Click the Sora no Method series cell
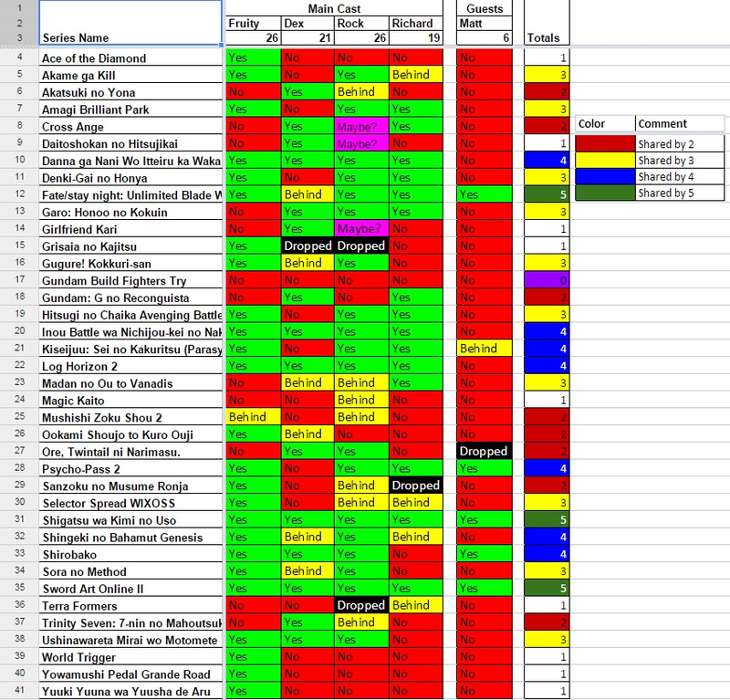Viewport: 730px width, 700px height. click(x=130, y=571)
